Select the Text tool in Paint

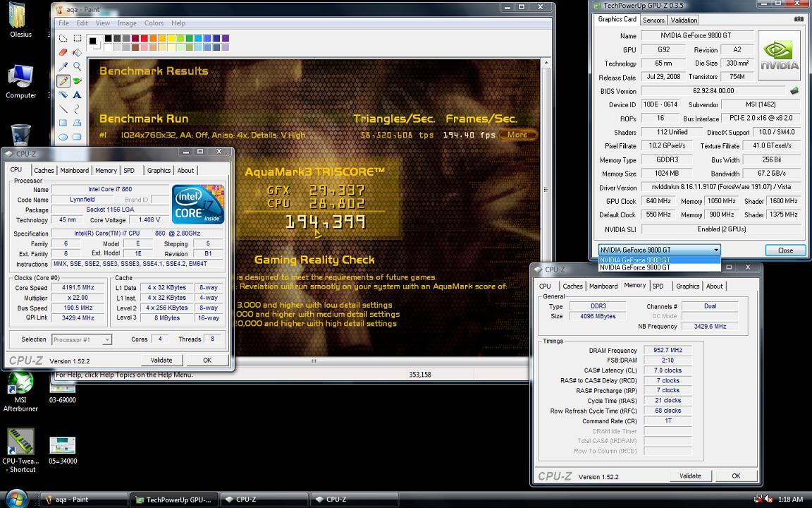(x=77, y=95)
